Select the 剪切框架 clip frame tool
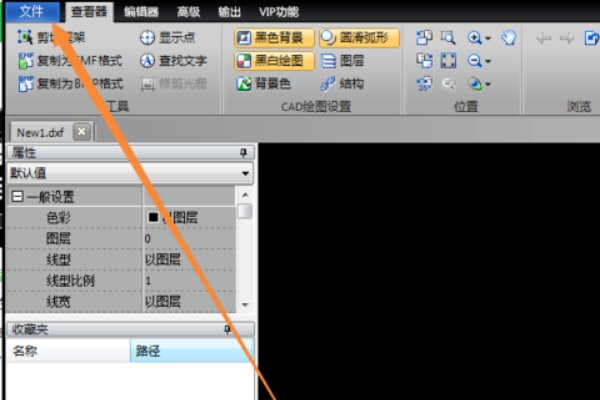The image size is (600, 400). click(x=52, y=38)
